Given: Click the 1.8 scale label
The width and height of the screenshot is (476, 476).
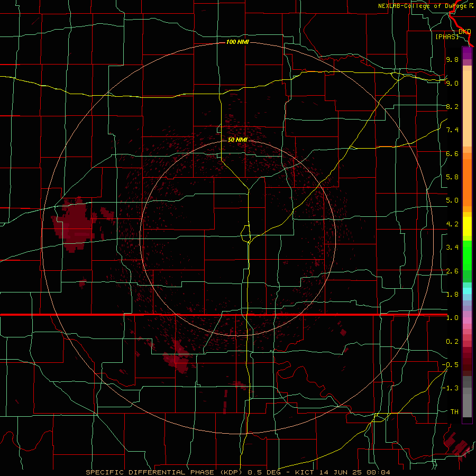Looking at the screenshot, I should click(452, 295).
